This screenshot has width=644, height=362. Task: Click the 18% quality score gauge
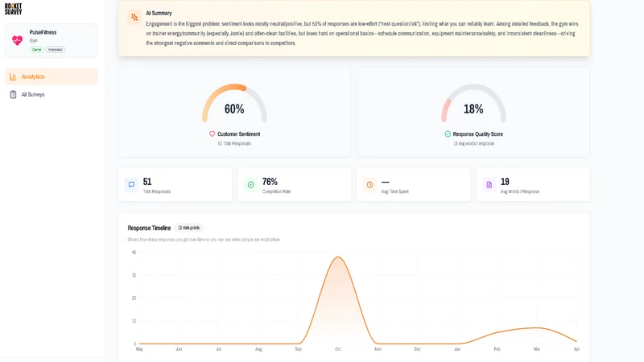tap(473, 104)
